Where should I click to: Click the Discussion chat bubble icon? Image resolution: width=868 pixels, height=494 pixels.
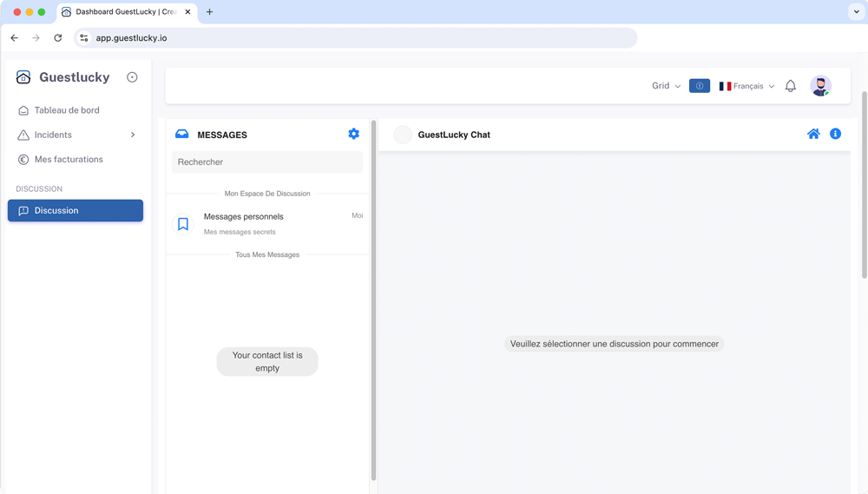point(23,210)
